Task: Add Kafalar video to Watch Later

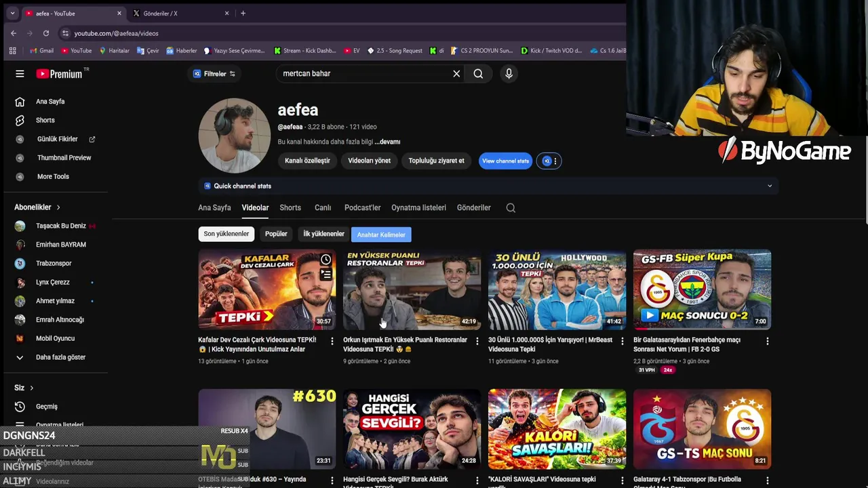Action: pos(326,260)
